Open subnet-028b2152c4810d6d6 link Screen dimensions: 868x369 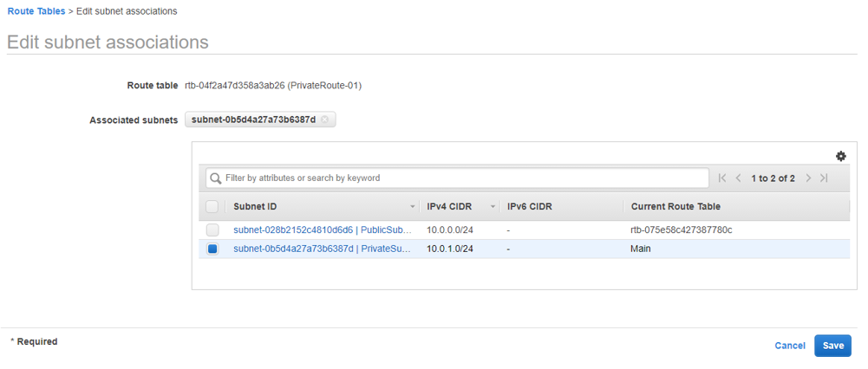coord(293,230)
